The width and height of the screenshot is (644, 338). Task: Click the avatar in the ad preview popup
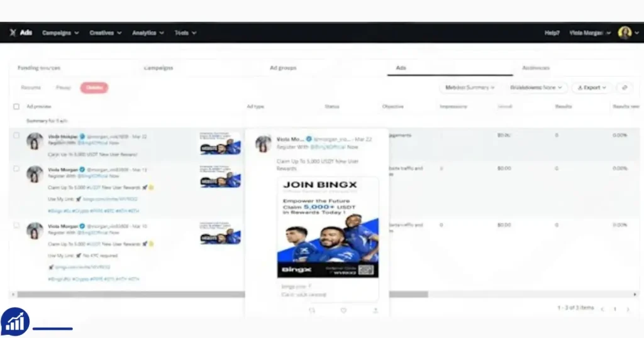click(x=264, y=144)
